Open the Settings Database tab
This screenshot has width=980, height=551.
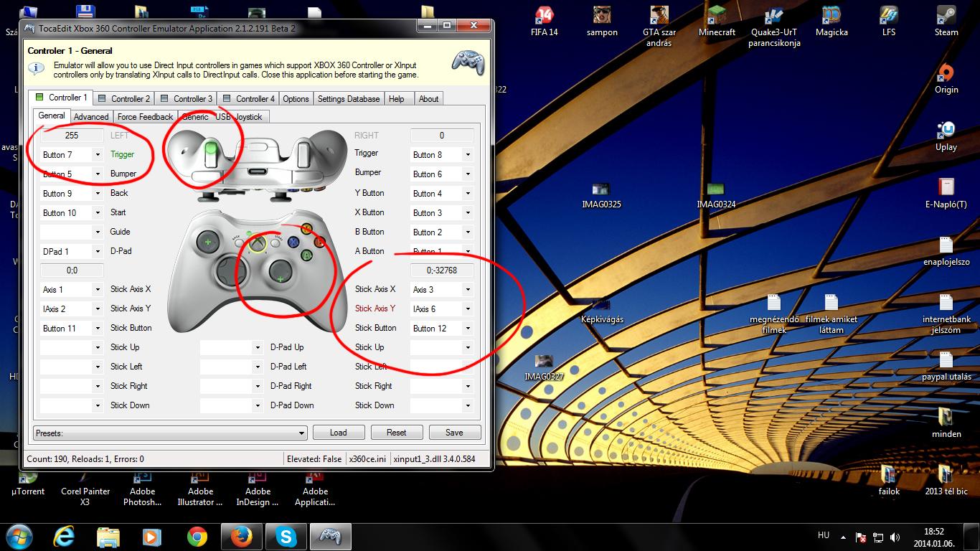[349, 98]
